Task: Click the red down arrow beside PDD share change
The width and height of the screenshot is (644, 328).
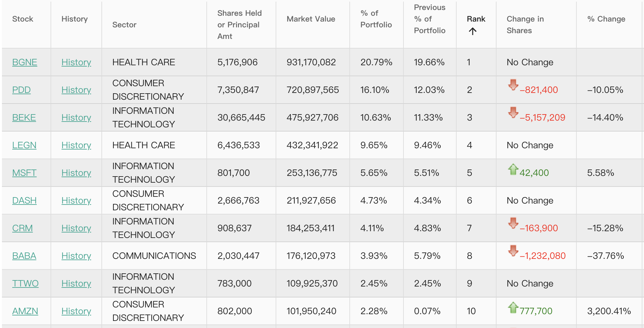Action: 513,85
